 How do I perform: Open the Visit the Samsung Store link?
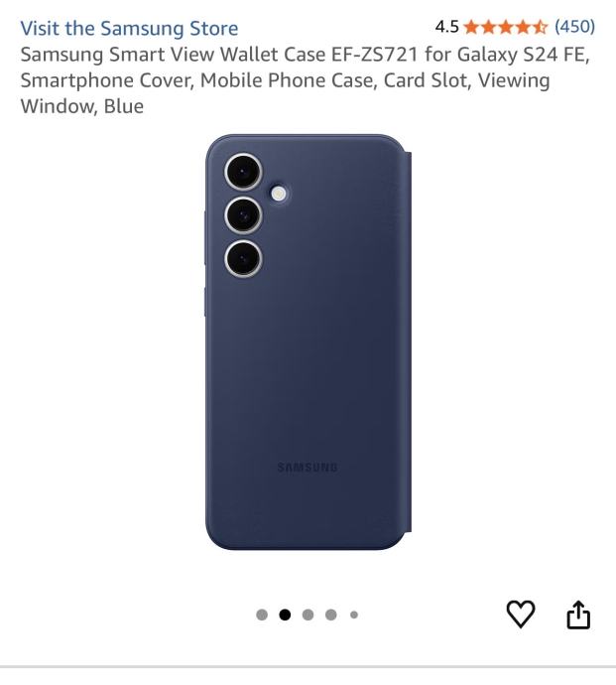[x=129, y=29]
